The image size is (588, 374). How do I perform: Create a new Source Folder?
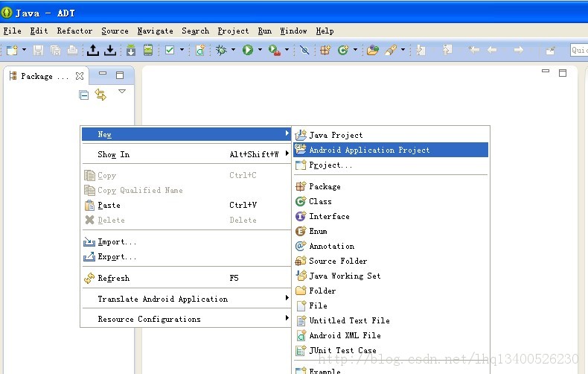391,261
